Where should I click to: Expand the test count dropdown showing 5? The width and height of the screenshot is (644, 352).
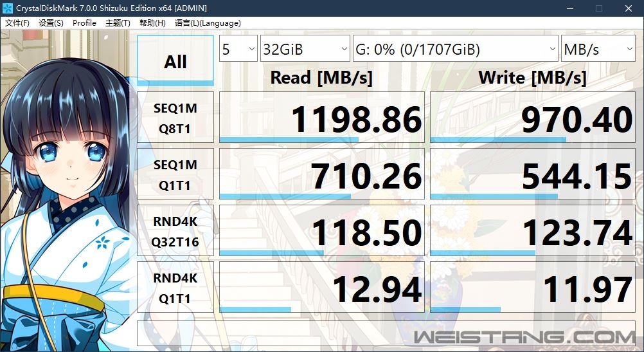click(238, 48)
